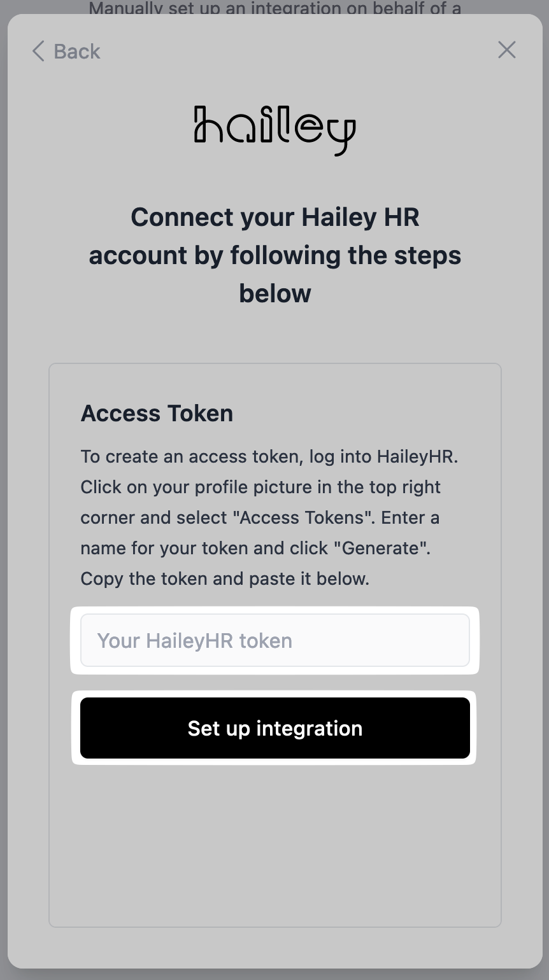Click the "Manually set up an integration" background text
The image size is (549, 980).
tap(274, 8)
